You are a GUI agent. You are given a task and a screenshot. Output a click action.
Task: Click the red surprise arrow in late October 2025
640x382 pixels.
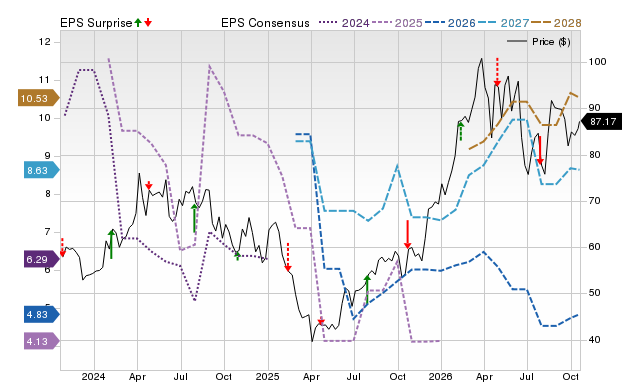click(x=407, y=234)
